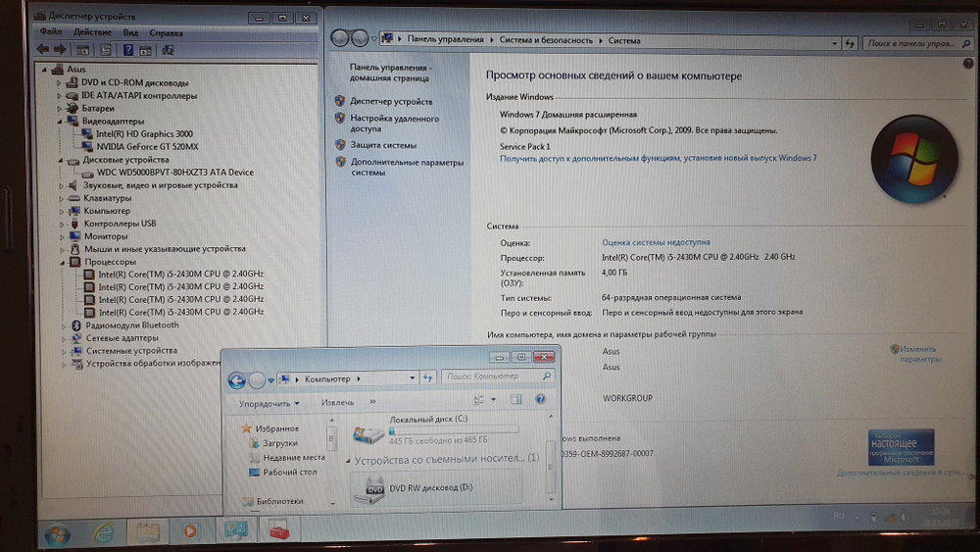
Task: Click DVD и CD-ROM дисководы icon
Action: (x=72, y=82)
